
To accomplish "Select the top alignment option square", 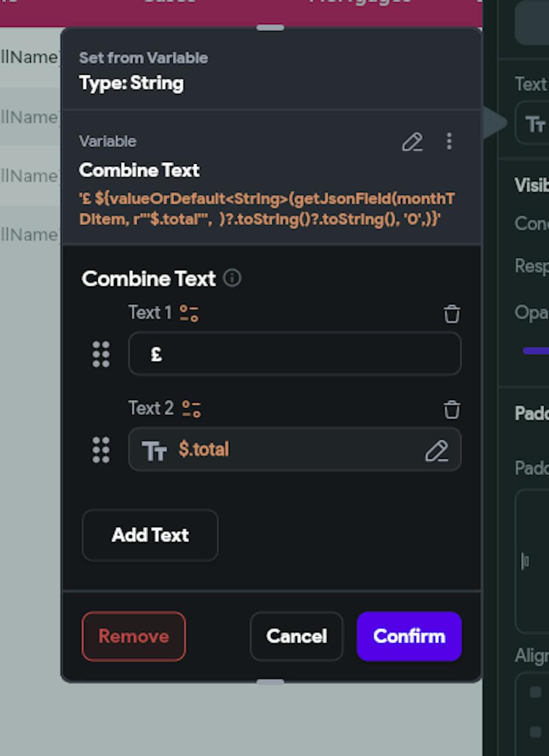I will 536,692.
